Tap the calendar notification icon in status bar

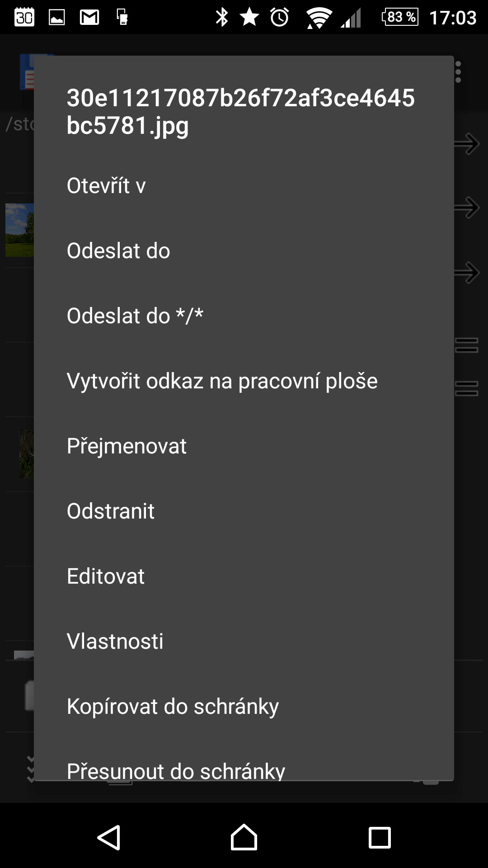(x=24, y=17)
